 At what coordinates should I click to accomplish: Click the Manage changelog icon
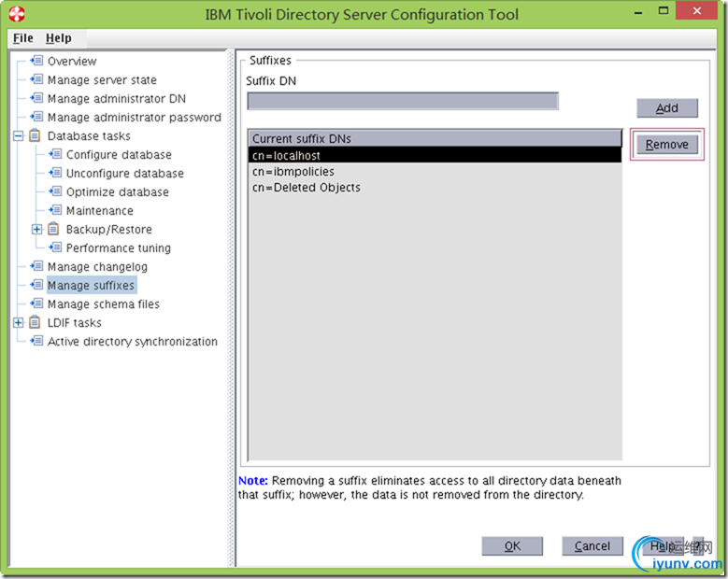tap(36, 266)
